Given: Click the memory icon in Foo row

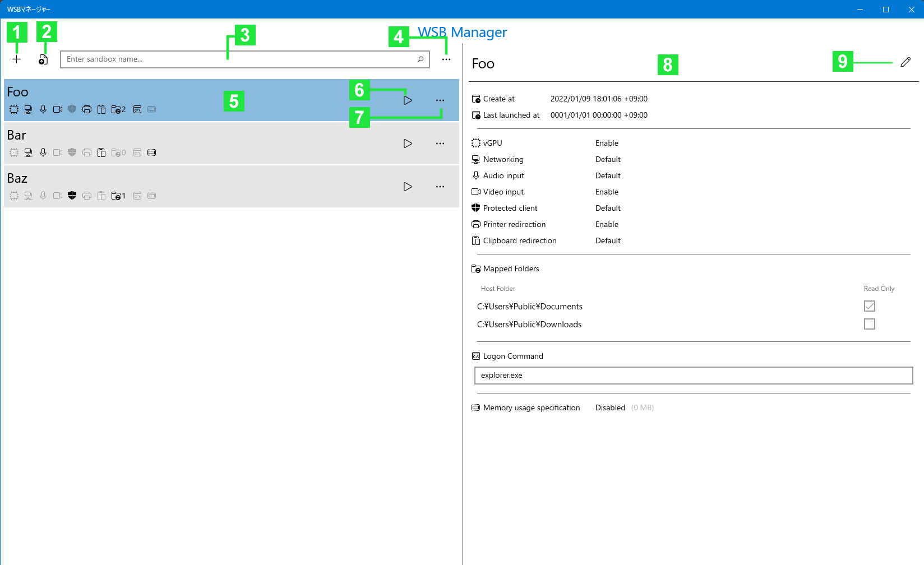Looking at the screenshot, I should pyautogui.click(x=152, y=109).
